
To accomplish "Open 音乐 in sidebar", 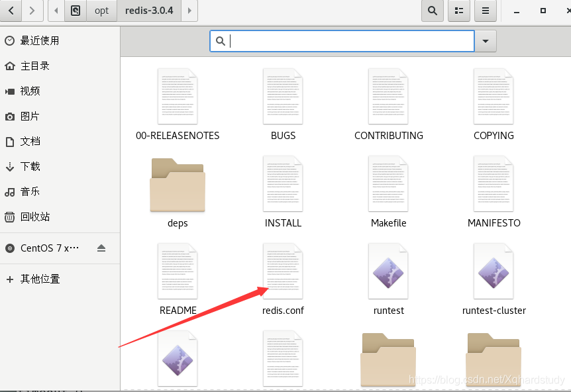I will [x=60, y=191].
